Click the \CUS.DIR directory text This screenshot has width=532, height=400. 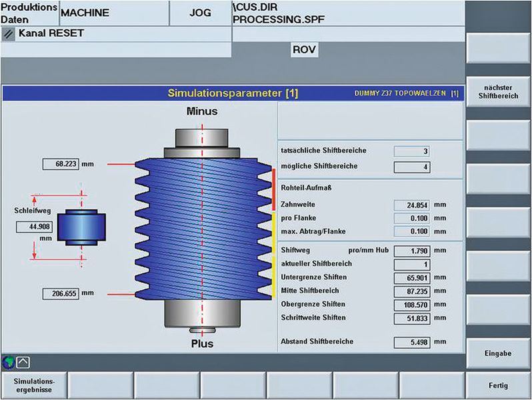point(255,7)
